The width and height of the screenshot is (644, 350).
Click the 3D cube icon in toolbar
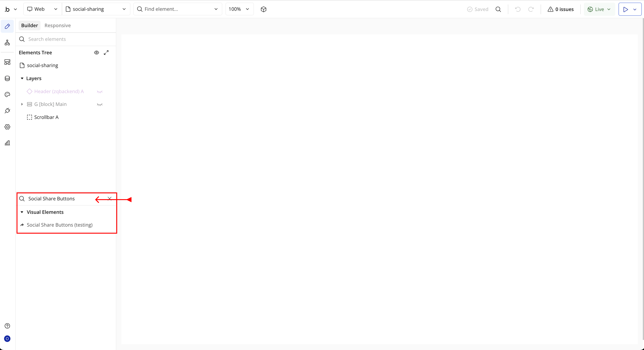[263, 9]
